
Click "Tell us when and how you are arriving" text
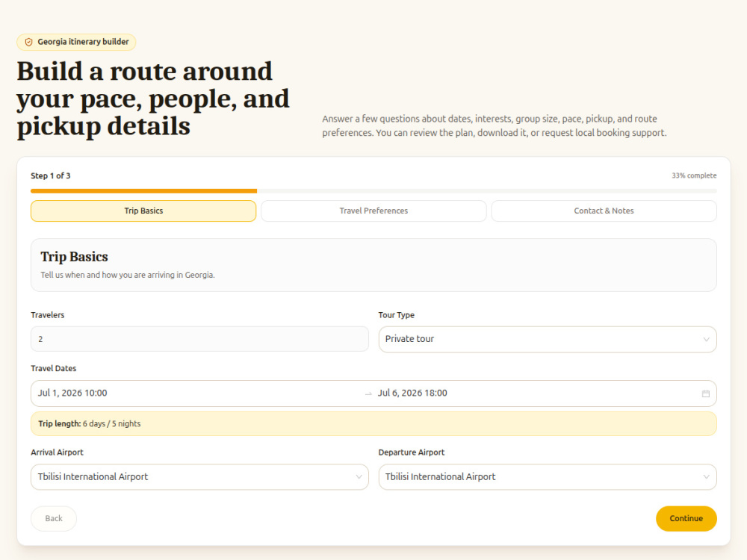coord(128,276)
